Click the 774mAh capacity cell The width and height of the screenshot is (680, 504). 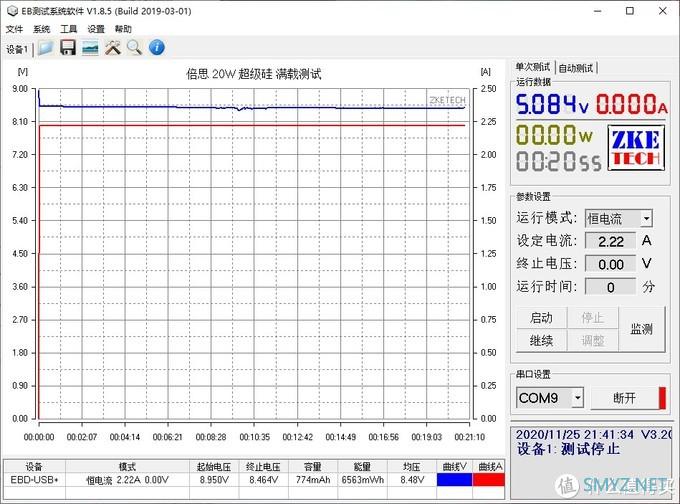pyautogui.click(x=313, y=480)
